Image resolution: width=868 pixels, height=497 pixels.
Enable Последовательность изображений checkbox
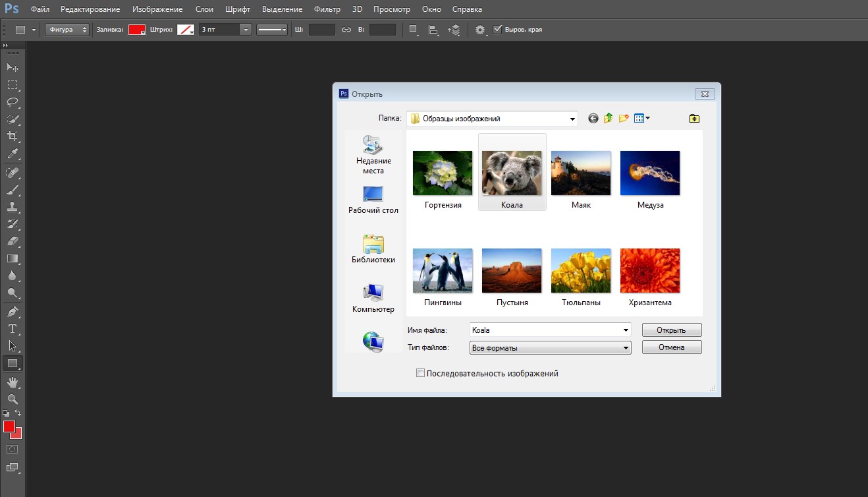(x=421, y=374)
